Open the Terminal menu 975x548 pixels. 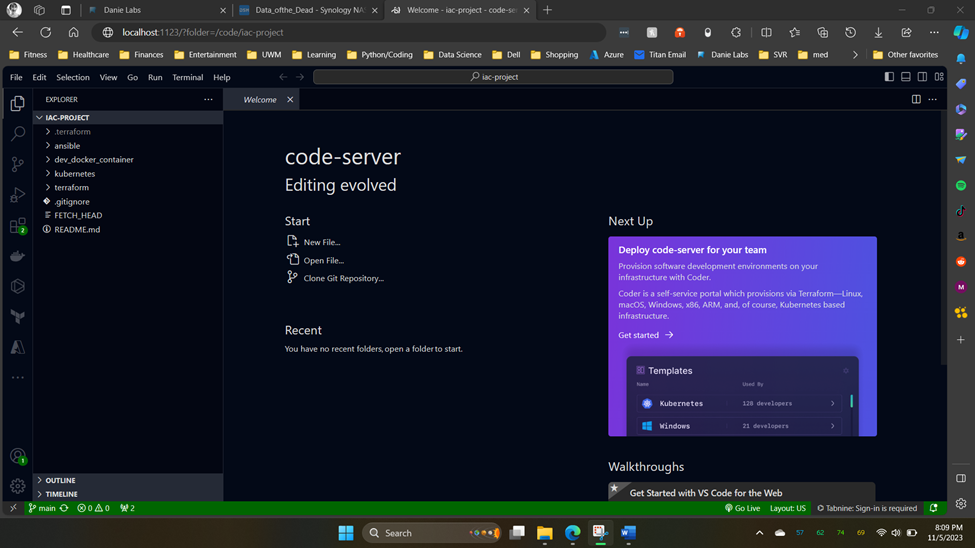point(188,77)
